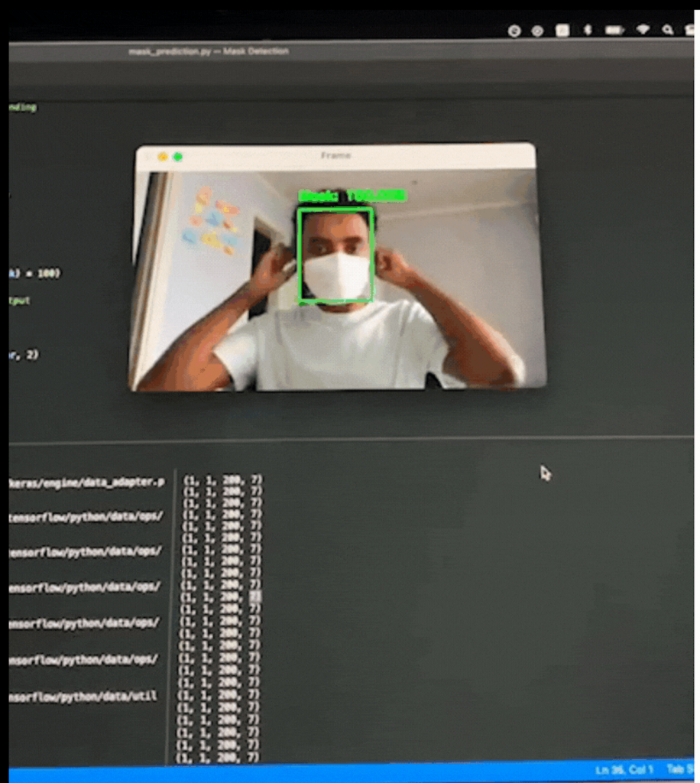Click the battery status icon

(x=614, y=30)
